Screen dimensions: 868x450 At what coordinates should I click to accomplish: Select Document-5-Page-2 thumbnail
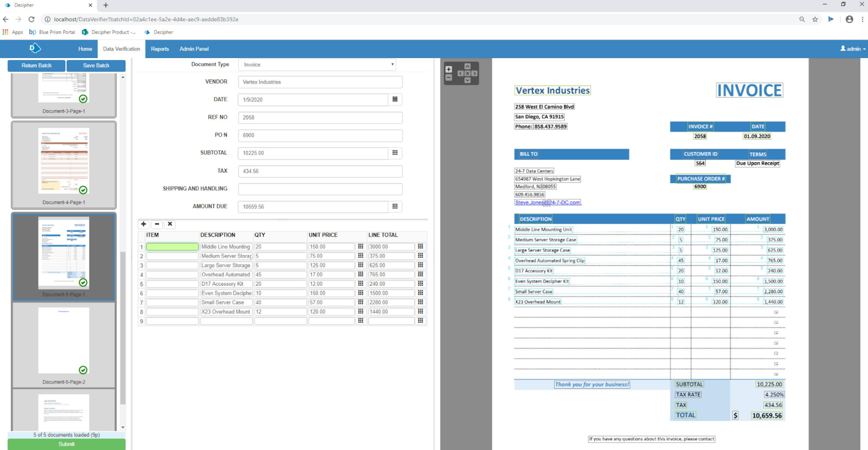coord(63,345)
